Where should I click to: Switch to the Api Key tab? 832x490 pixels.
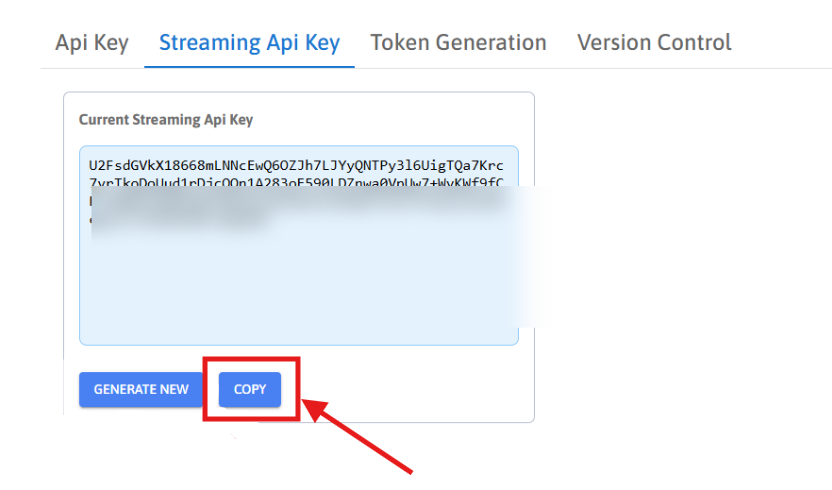[91, 43]
